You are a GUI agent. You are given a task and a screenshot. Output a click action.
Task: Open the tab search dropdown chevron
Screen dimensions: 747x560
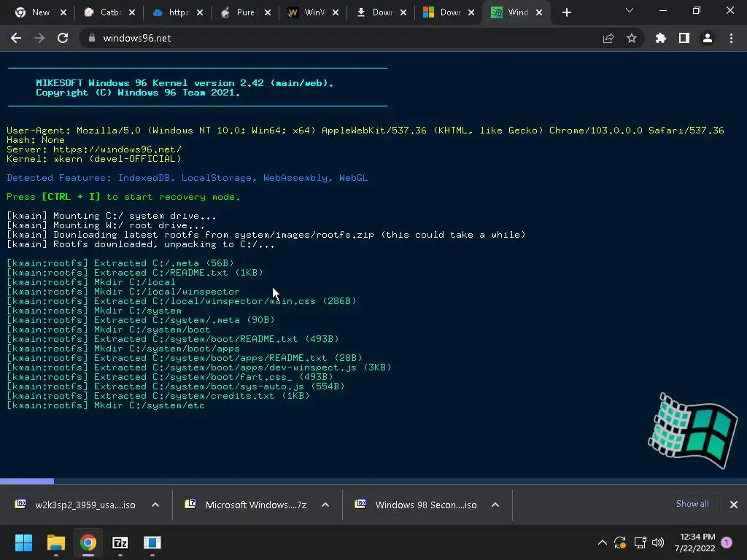pyautogui.click(x=630, y=10)
